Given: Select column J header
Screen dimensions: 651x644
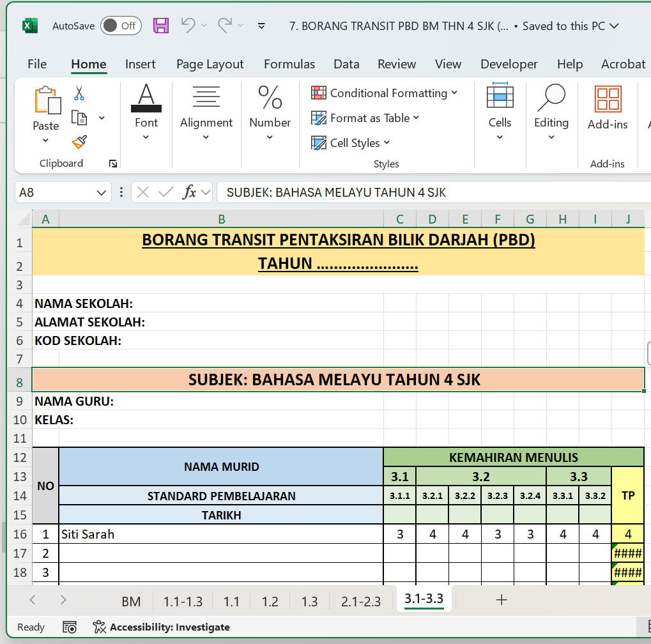Looking at the screenshot, I should tap(628, 219).
